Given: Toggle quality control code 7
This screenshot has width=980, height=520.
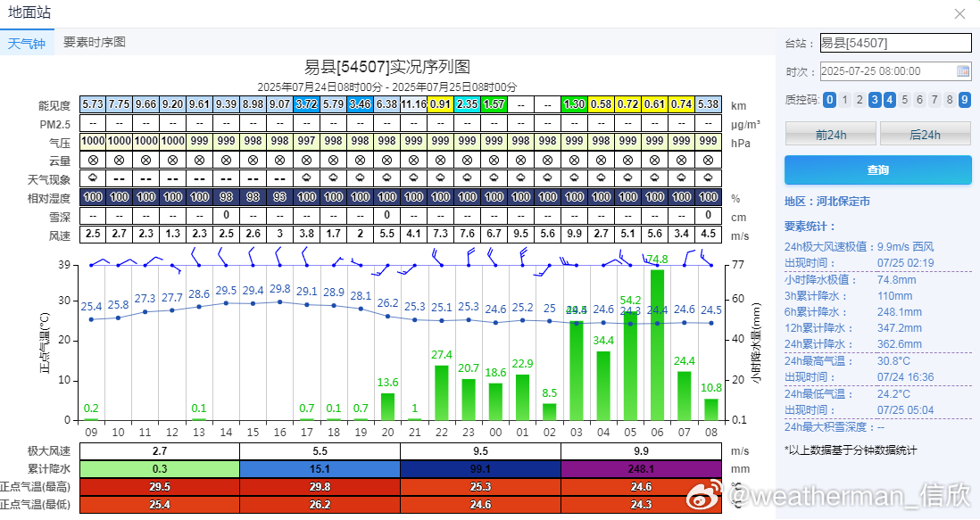Looking at the screenshot, I should pyautogui.click(x=934, y=99).
